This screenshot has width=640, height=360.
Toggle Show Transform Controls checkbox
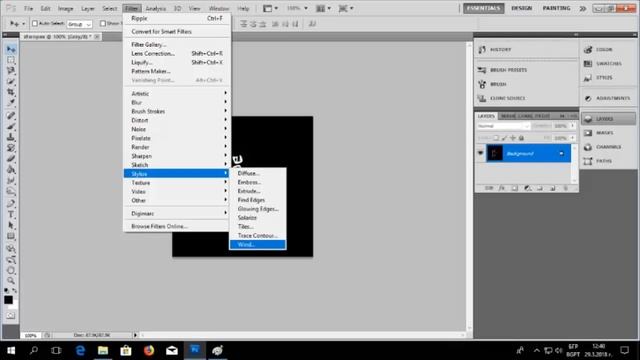[103, 24]
